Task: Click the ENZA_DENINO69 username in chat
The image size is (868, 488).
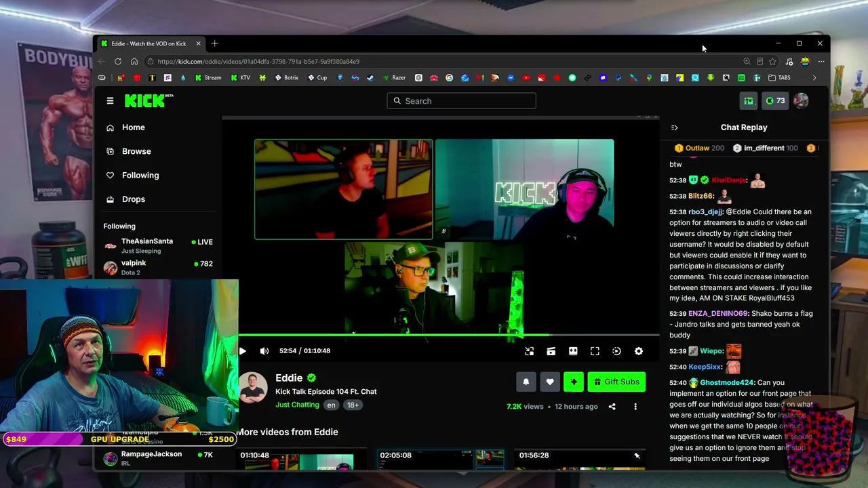Action: coord(718,314)
